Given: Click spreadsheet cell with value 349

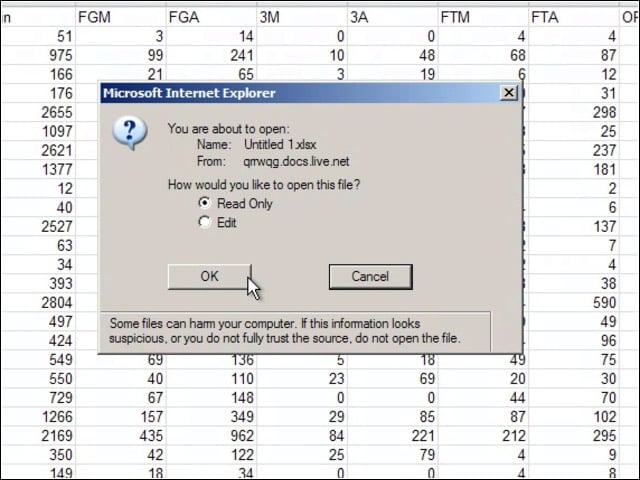Looking at the screenshot, I should click(211, 417).
